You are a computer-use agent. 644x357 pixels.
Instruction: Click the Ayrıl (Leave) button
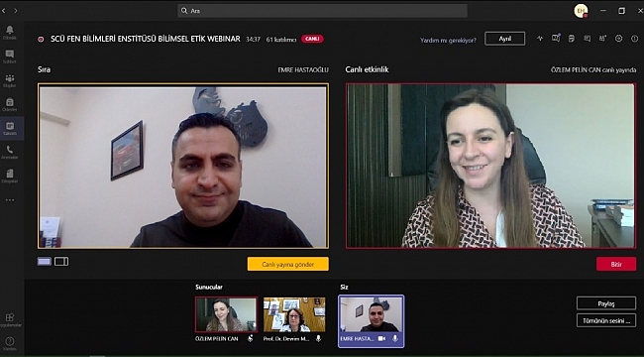504,39
